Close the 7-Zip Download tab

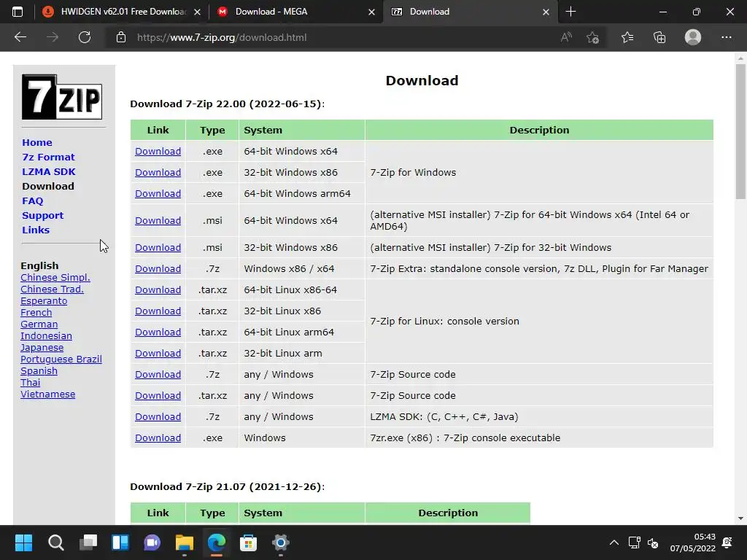tap(546, 12)
